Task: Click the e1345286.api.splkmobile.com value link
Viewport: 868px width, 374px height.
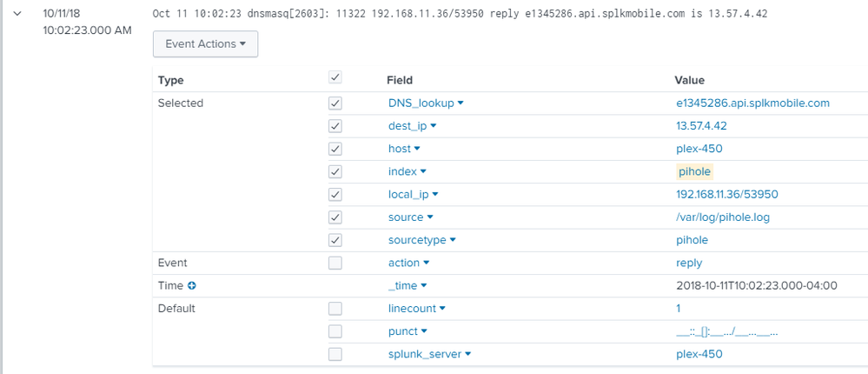Action: click(752, 103)
